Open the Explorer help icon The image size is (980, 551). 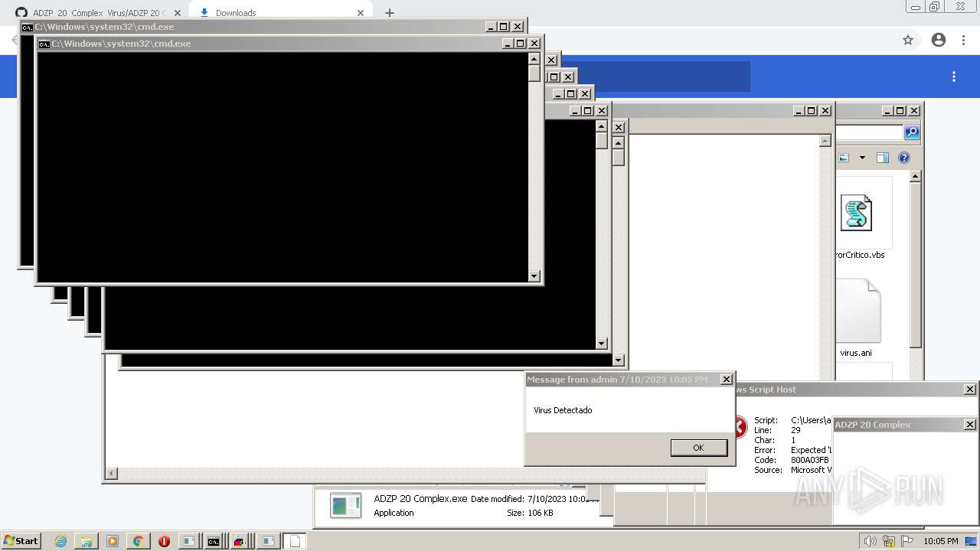tap(904, 158)
